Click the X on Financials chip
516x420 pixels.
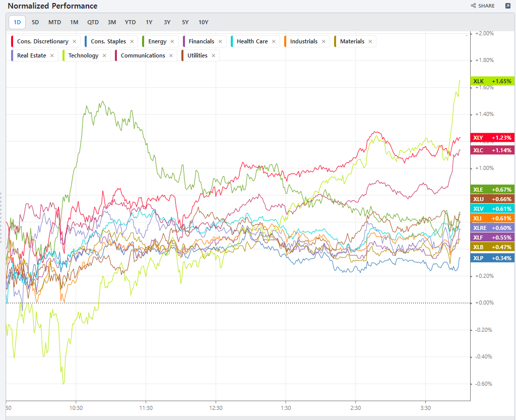pos(220,42)
